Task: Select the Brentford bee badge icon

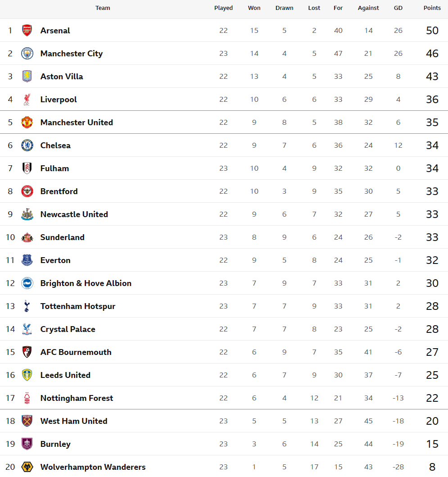Action: 27,191
